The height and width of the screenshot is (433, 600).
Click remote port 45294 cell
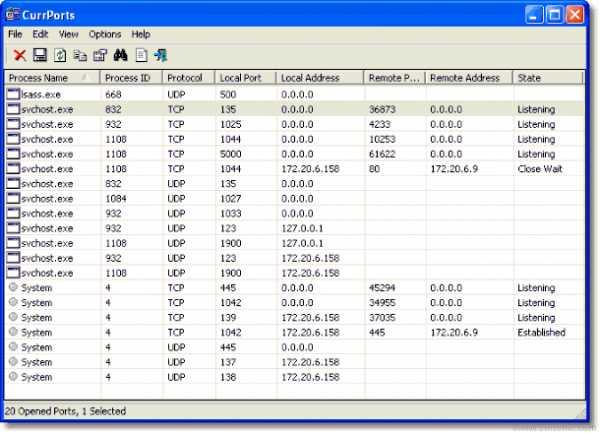pyautogui.click(x=382, y=288)
